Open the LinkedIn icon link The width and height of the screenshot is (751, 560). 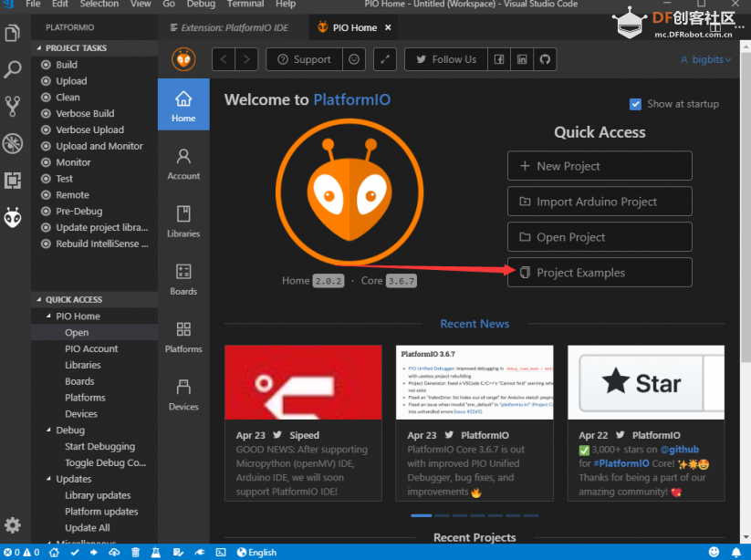pos(522,59)
